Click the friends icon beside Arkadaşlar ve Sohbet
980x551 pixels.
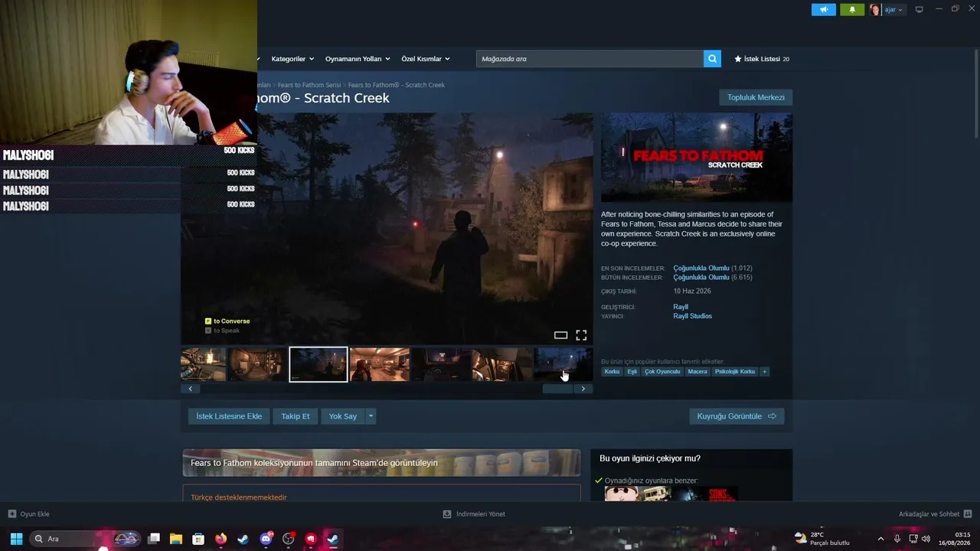[x=968, y=514]
